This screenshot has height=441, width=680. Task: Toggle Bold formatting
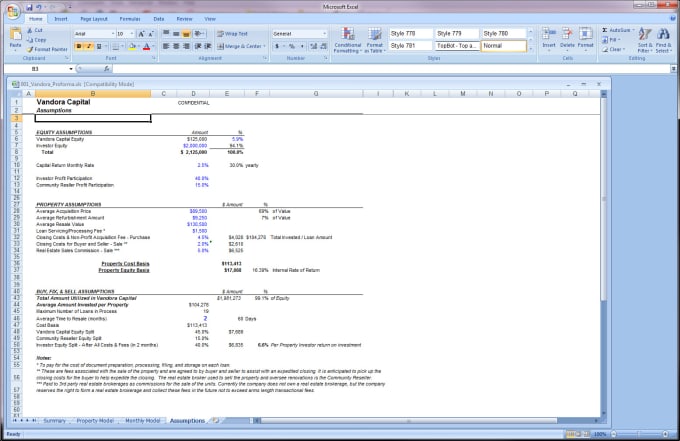79,46
